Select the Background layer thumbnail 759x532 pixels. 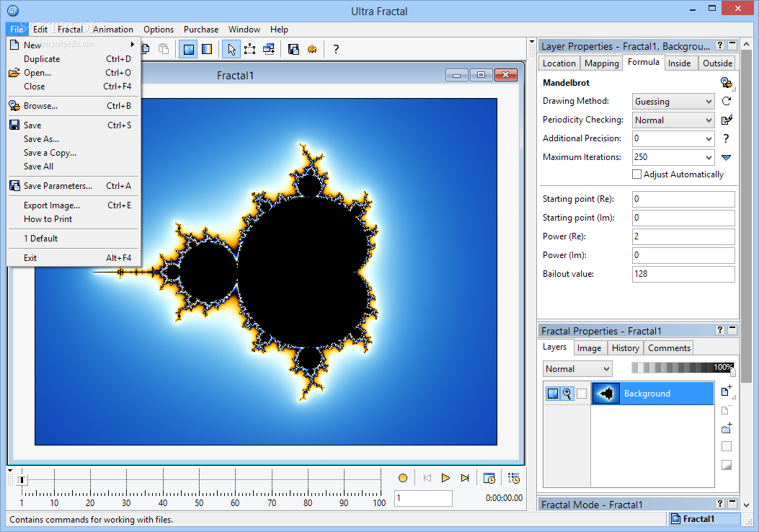click(x=606, y=394)
